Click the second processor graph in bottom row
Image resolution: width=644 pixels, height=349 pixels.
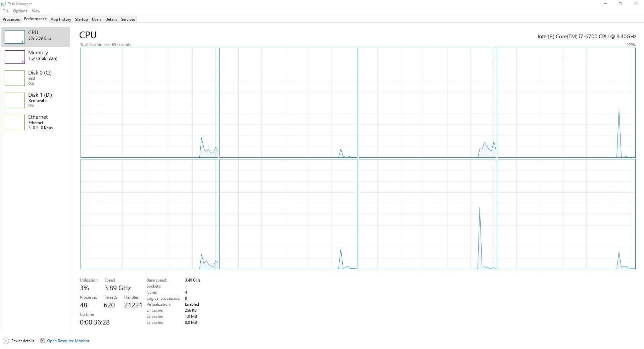pos(288,214)
